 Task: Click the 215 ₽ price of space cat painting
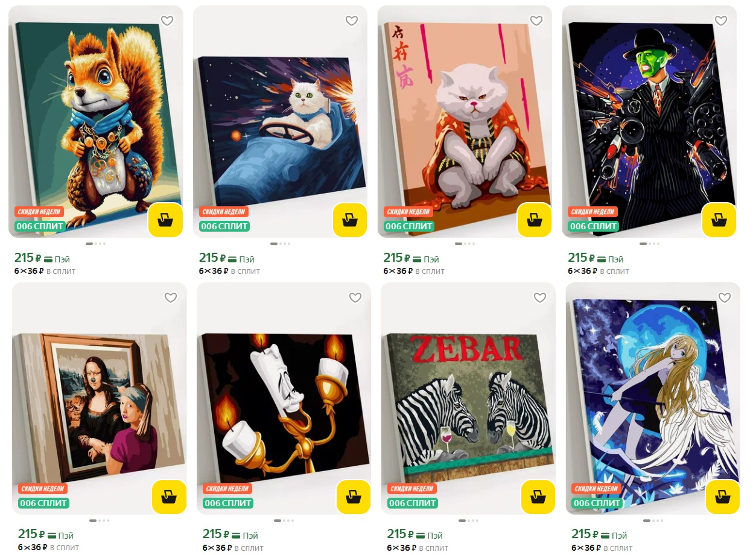(x=213, y=258)
